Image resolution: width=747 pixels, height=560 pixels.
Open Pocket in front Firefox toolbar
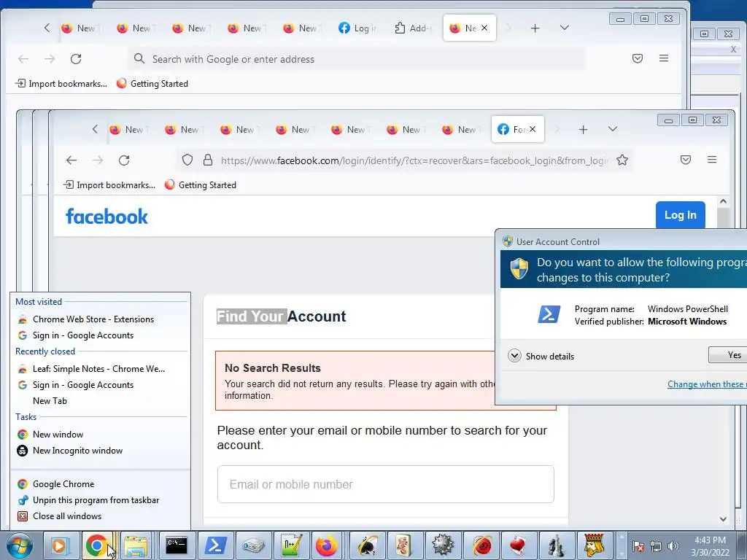686,160
